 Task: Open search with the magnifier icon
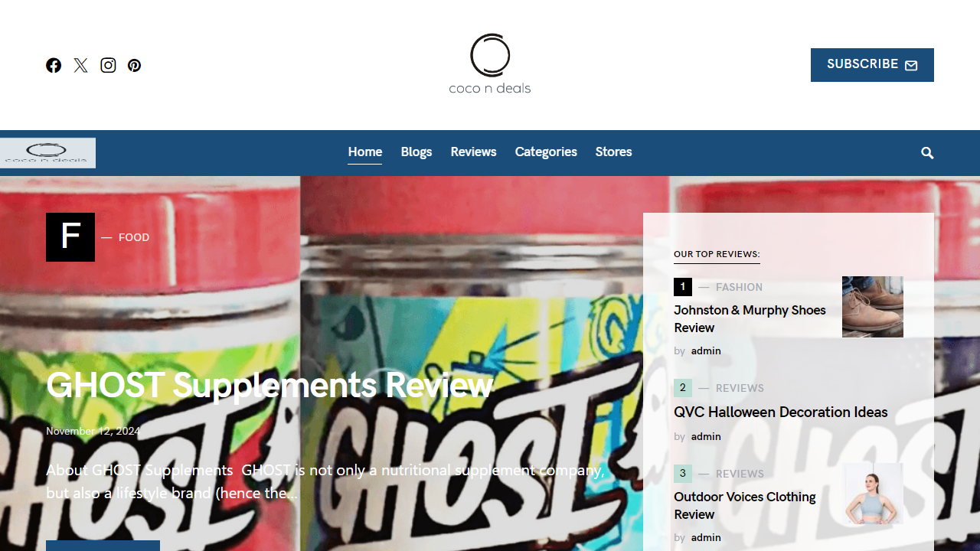927,153
